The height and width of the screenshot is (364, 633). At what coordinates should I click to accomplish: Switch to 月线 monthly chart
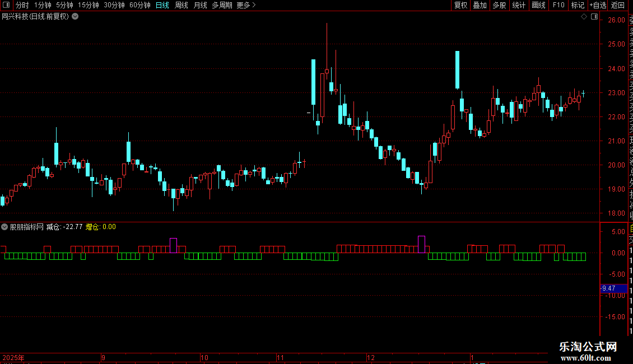click(x=200, y=5)
